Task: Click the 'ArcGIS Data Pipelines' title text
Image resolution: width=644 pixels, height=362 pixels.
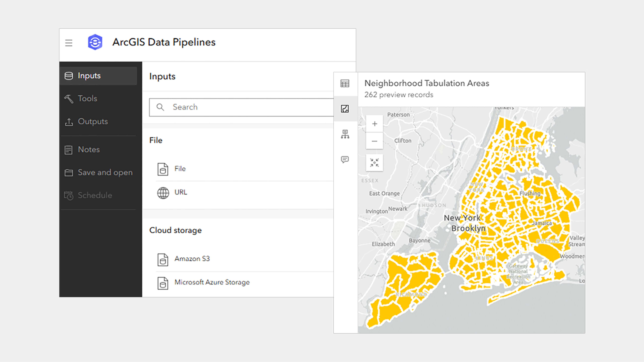Action: pos(164,42)
